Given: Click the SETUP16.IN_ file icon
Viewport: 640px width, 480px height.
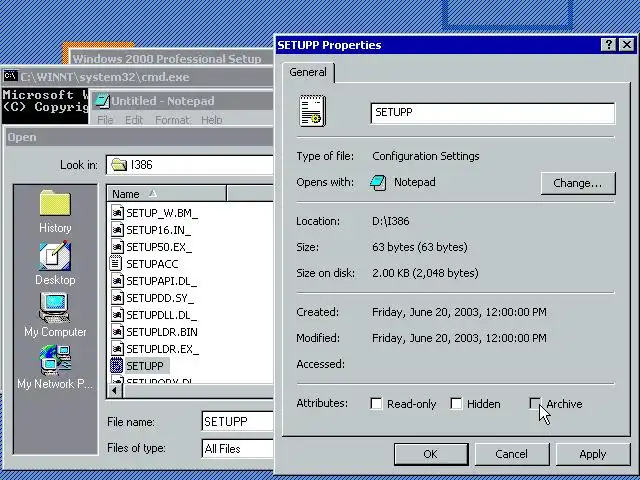Looking at the screenshot, I should pyautogui.click(x=117, y=230).
